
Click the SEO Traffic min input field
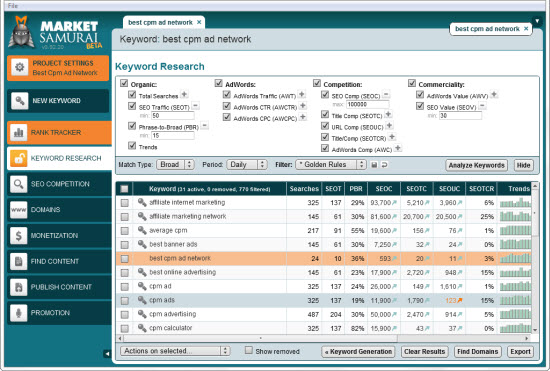click(x=173, y=116)
